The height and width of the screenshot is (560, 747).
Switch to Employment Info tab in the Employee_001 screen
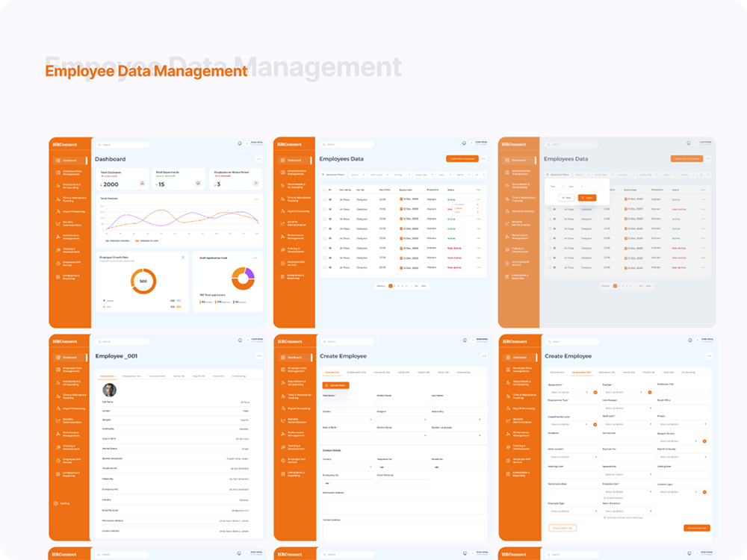(131, 376)
